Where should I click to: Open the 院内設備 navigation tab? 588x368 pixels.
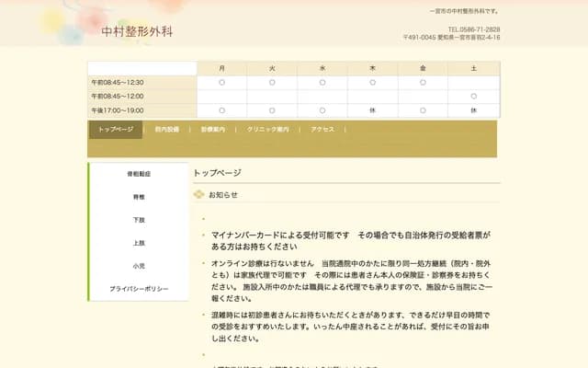(167, 130)
